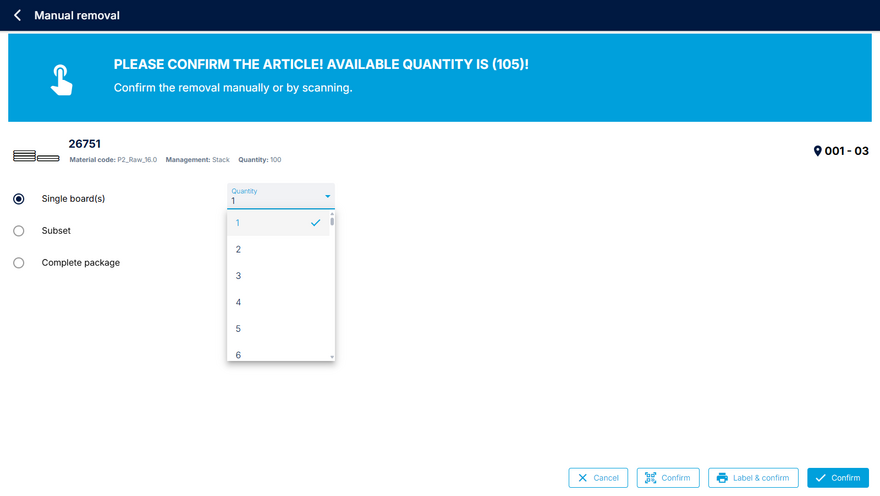
Task: Click the quantity list scrollbar thumb
Action: click(332, 221)
